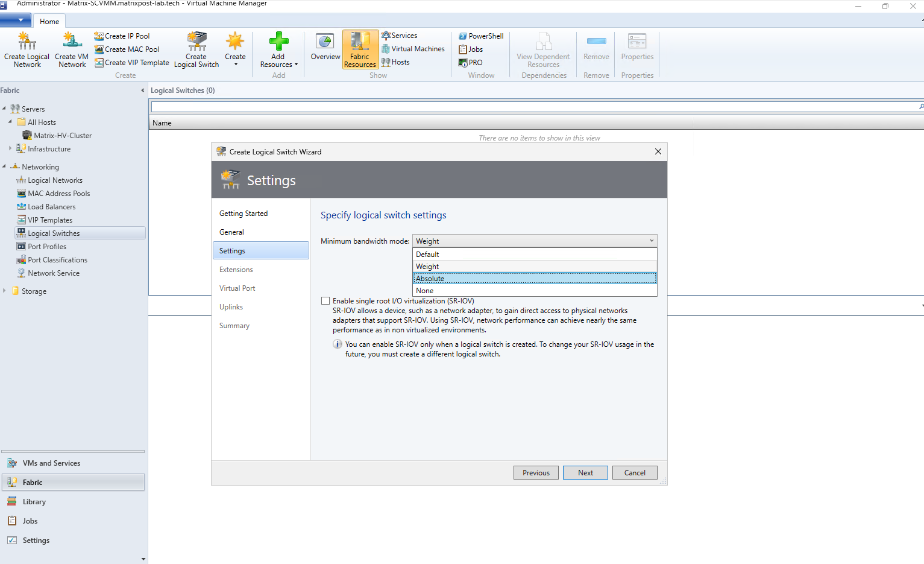
Task: Open the blue application menu dropdown
Action: (x=16, y=21)
